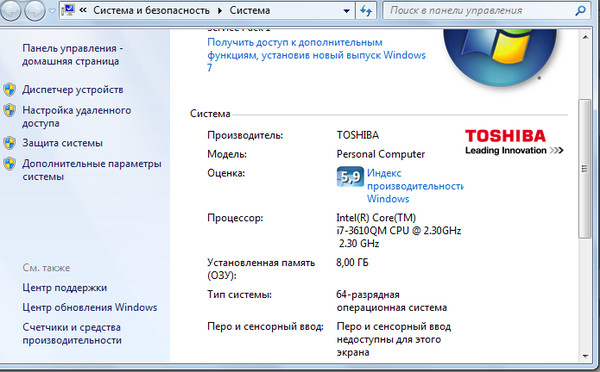
Task: Click the Forward navigation arrow button
Action: (35, 10)
